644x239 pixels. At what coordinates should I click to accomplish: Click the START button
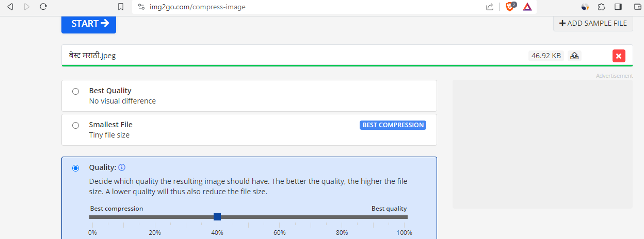pyautogui.click(x=89, y=23)
